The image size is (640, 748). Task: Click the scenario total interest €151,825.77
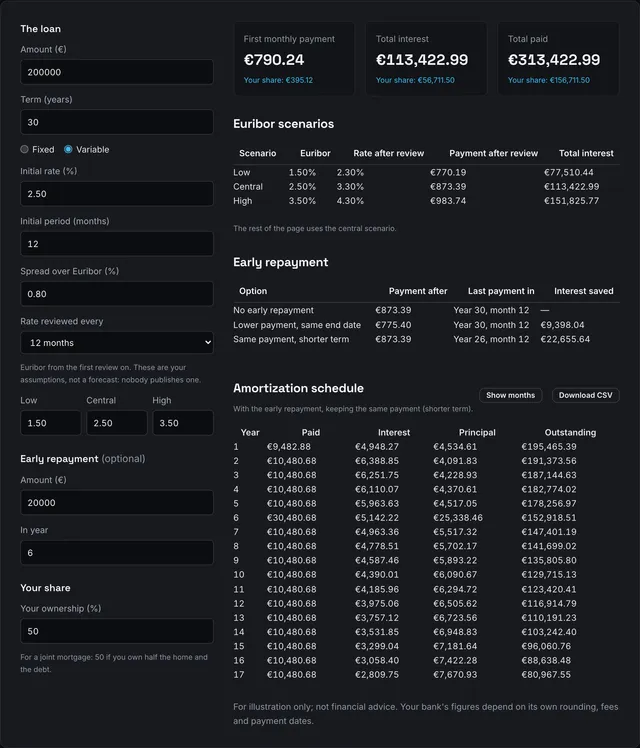tap(572, 201)
